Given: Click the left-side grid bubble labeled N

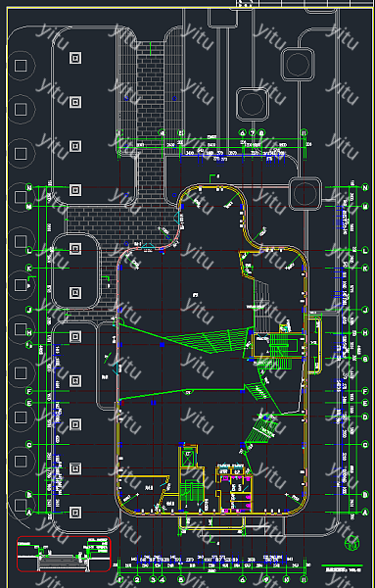Looking at the screenshot, I should point(29,187).
